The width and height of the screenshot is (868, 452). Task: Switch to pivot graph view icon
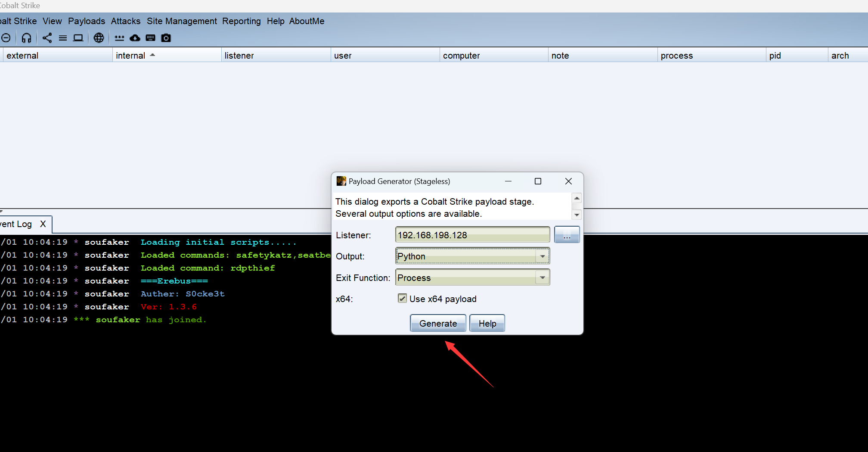pyautogui.click(x=47, y=38)
